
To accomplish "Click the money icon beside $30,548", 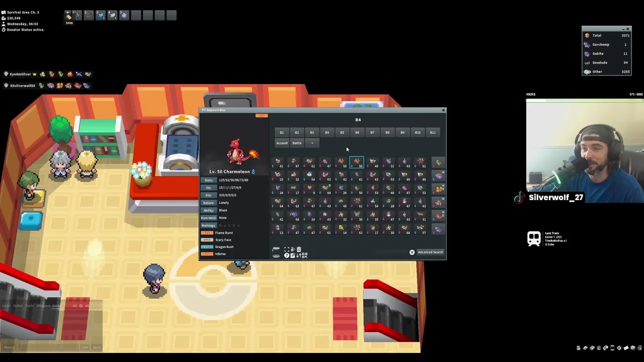I will point(4,19).
